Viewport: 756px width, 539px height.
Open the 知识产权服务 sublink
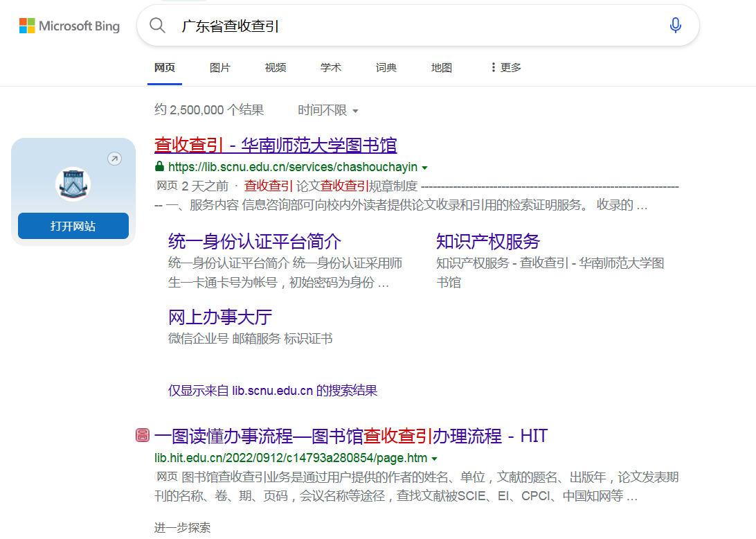coord(488,242)
